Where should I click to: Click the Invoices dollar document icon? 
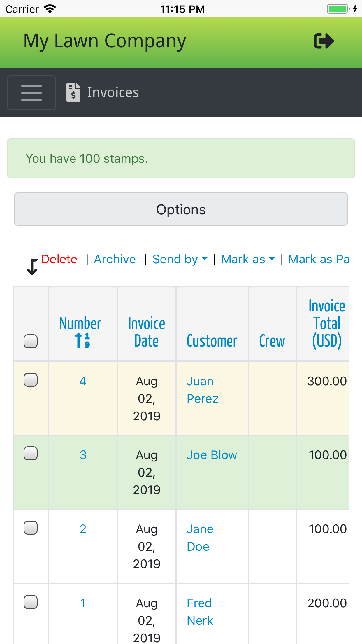pos(73,92)
